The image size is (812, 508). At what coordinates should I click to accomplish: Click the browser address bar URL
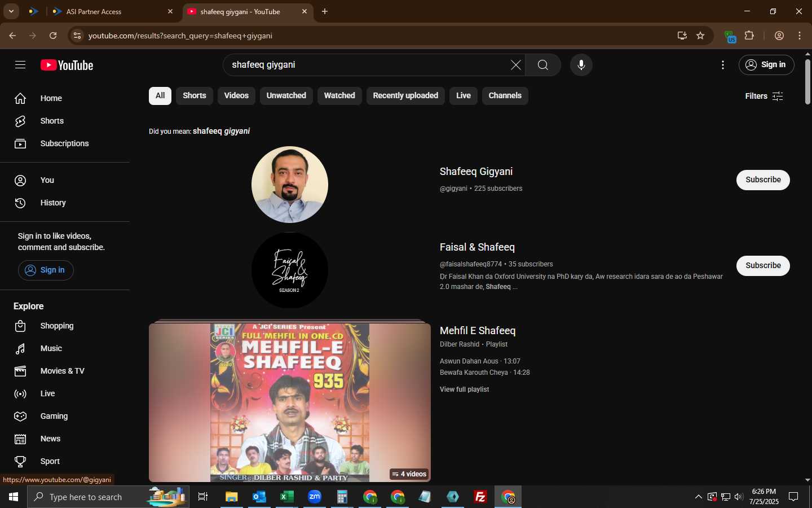coord(180,36)
